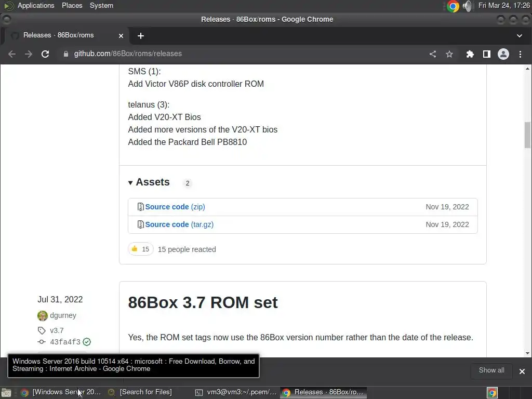The height and width of the screenshot is (399, 532).
Task: Open the Extensions puzzle icon
Action: (470, 54)
